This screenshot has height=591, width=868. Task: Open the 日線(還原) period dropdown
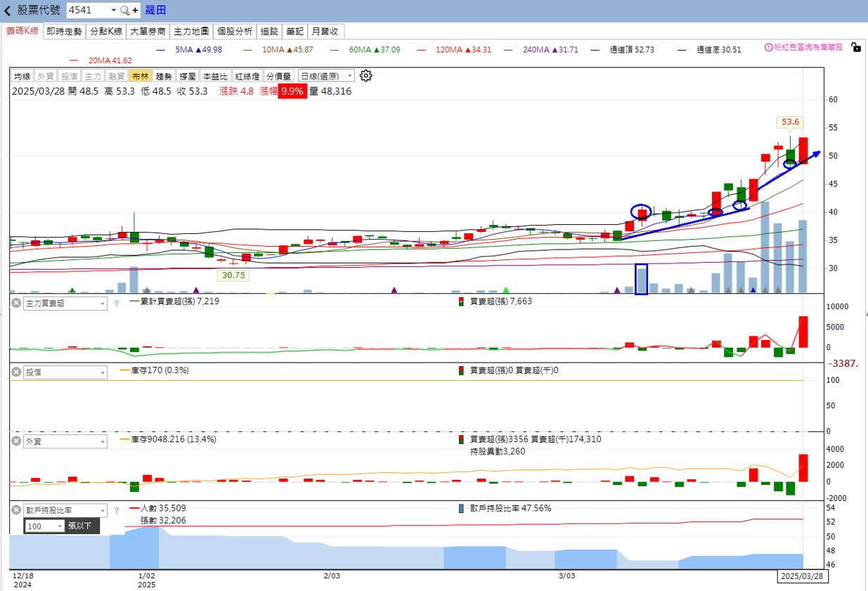(325, 76)
